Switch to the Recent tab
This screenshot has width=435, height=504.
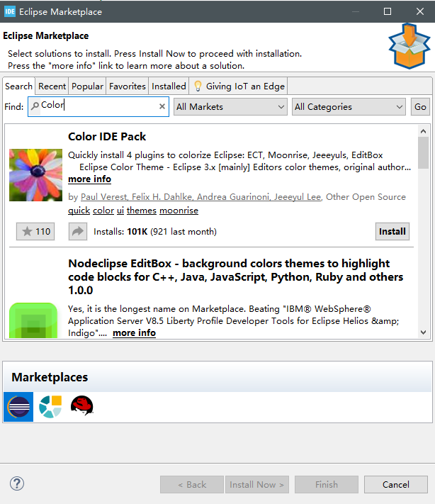tap(52, 86)
